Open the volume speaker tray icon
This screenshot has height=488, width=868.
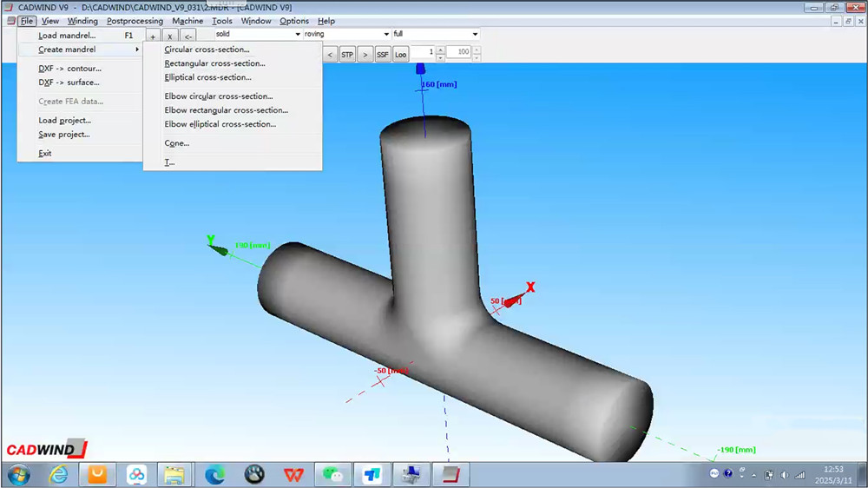785,475
